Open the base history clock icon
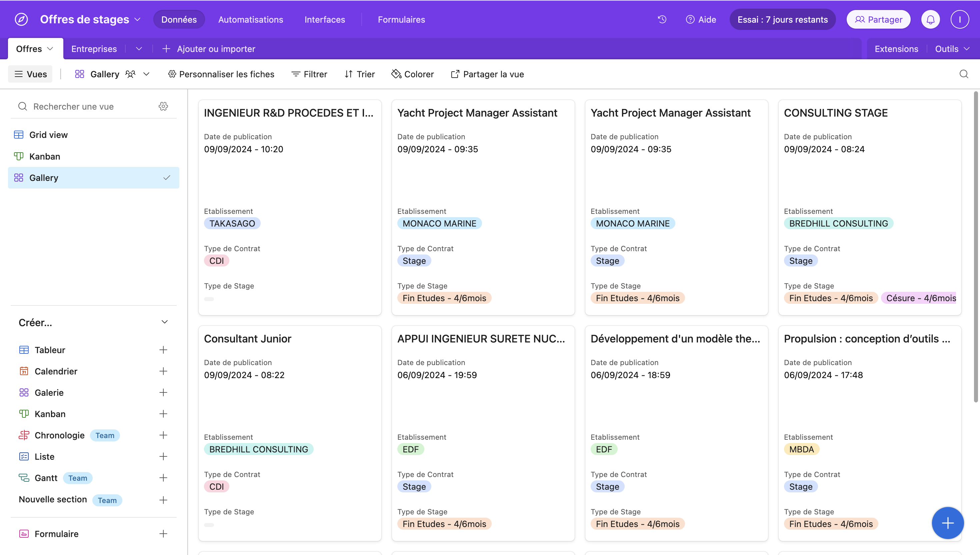980x555 pixels. click(662, 19)
